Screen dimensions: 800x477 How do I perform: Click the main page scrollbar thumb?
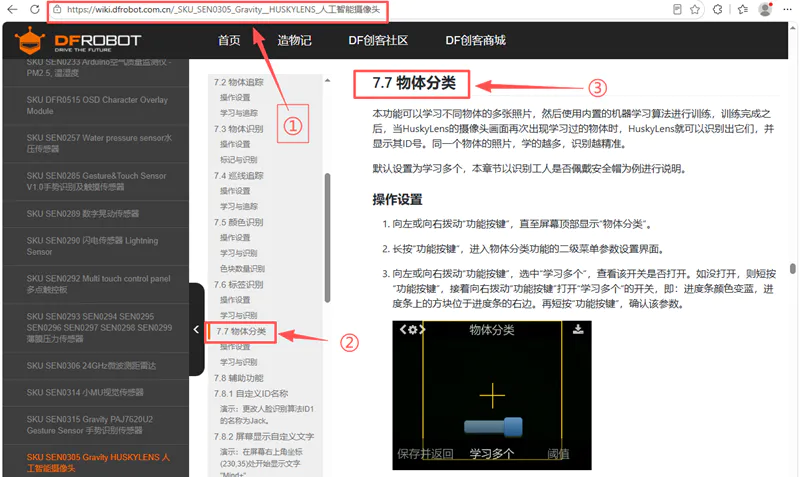pyautogui.click(x=792, y=268)
